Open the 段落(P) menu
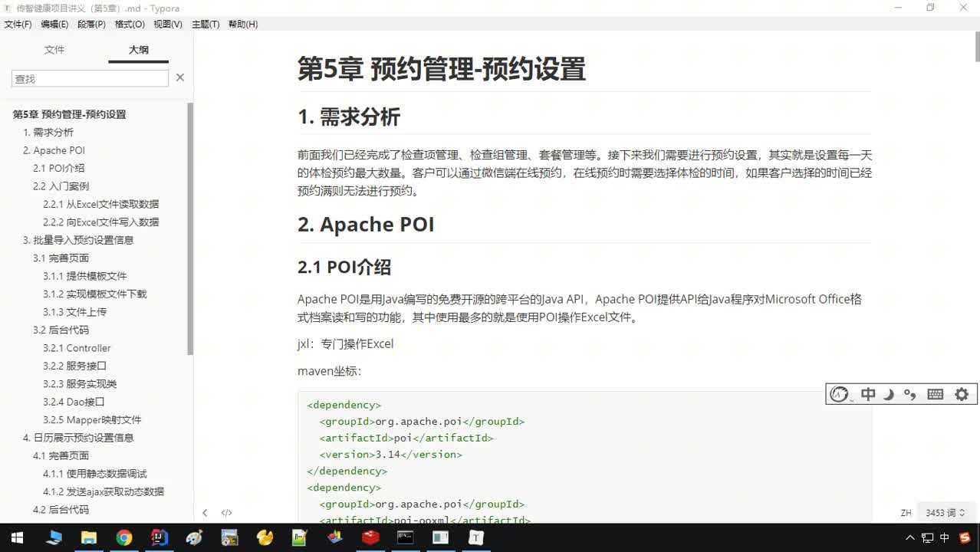Image resolution: width=980 pixels, height=552 pixels. click(x=91, y=25)
